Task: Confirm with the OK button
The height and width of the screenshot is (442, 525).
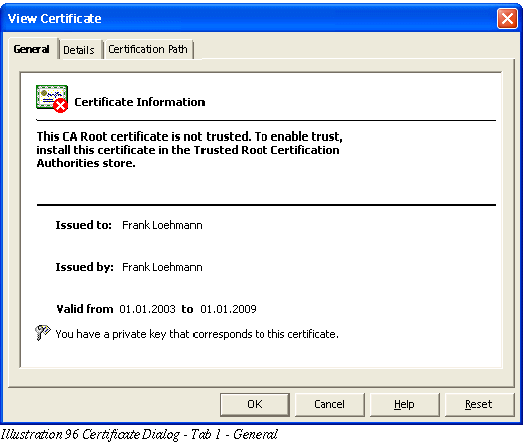Action: pos(255,404)
